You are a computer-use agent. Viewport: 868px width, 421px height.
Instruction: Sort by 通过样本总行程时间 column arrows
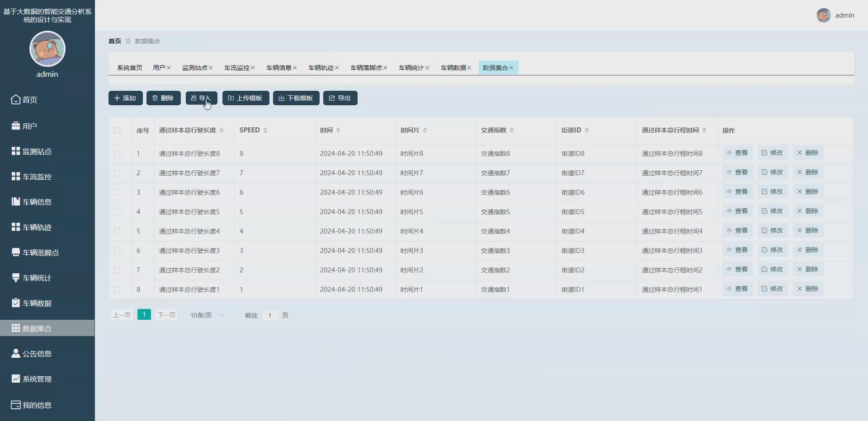pos(704,130)
